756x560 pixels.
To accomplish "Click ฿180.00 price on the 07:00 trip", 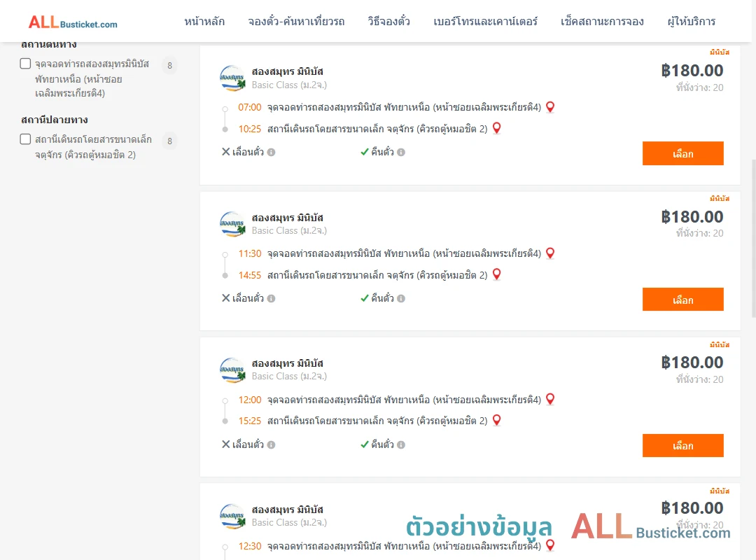I will point(692,71).
